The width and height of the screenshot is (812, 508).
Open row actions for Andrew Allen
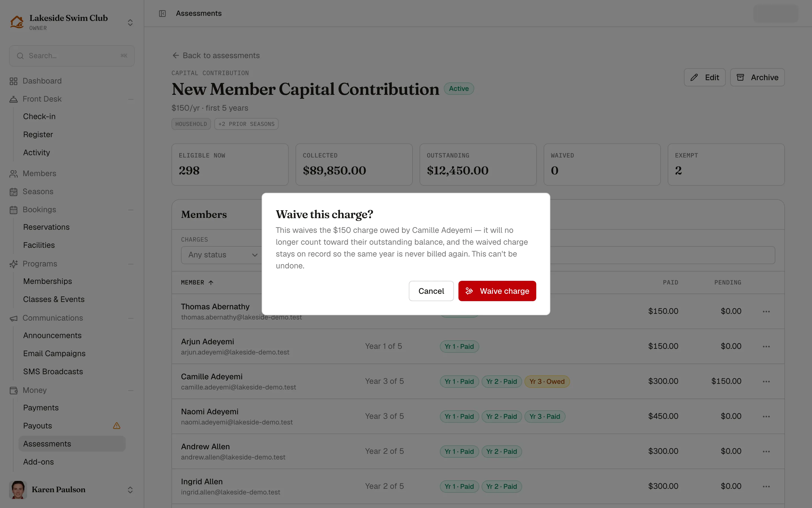[x=766, y=451]
